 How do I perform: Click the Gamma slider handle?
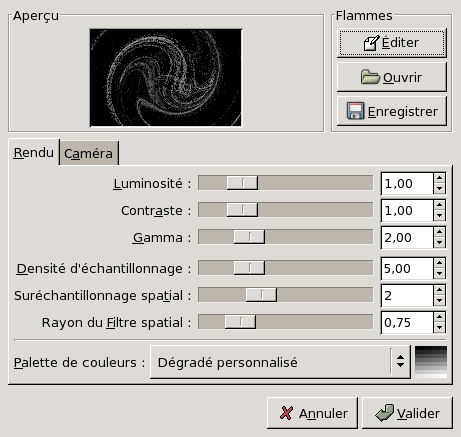[x=249, y=237]
